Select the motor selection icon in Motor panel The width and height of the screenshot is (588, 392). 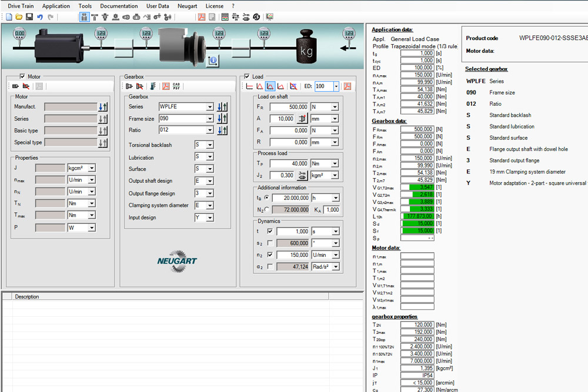15,86
